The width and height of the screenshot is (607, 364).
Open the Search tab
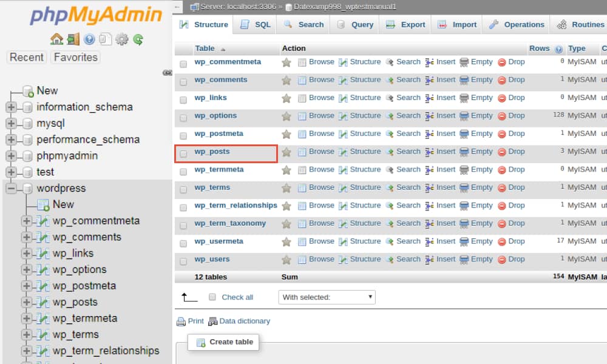[304, 25]
